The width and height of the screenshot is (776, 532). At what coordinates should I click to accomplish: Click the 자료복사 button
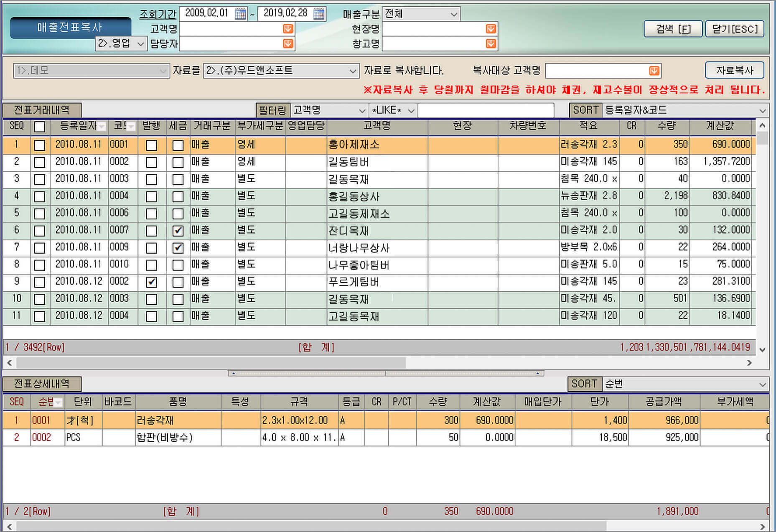(x=735, y=70)
